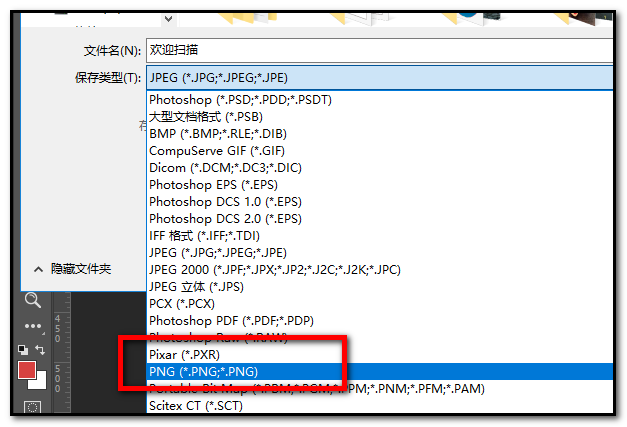Swap foreground and background colors arrow icon

pos(40,350)
